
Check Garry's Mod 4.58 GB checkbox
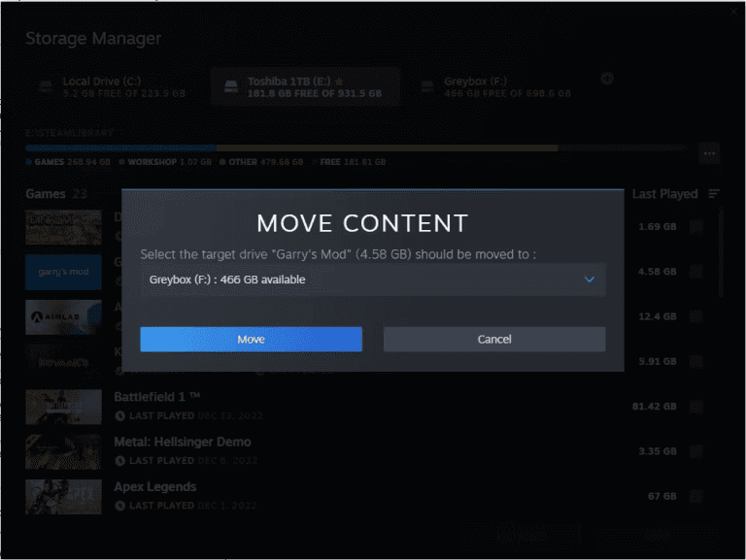[696, 272]
